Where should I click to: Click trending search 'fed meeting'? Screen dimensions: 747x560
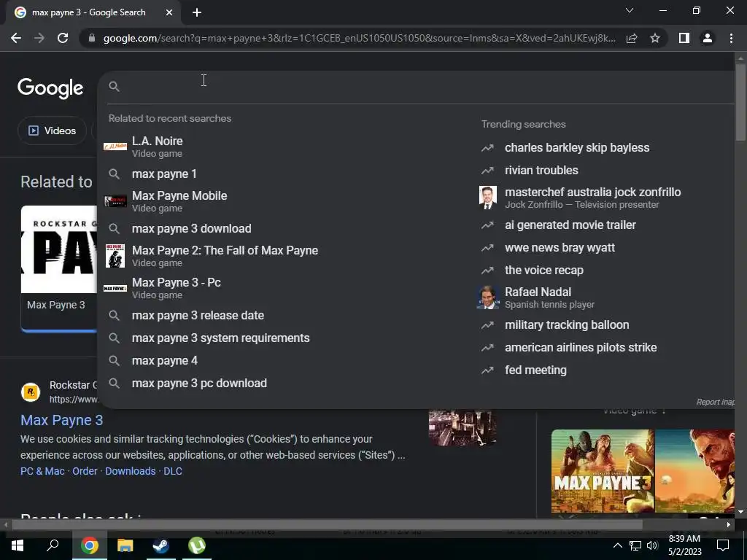click(x=535, y=370)
